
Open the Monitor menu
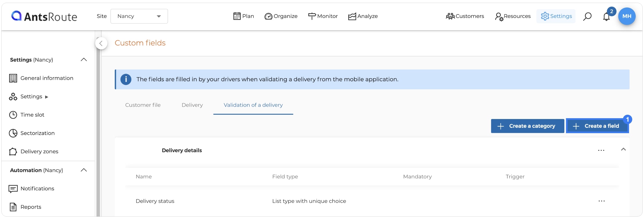(x=323, y=16)
